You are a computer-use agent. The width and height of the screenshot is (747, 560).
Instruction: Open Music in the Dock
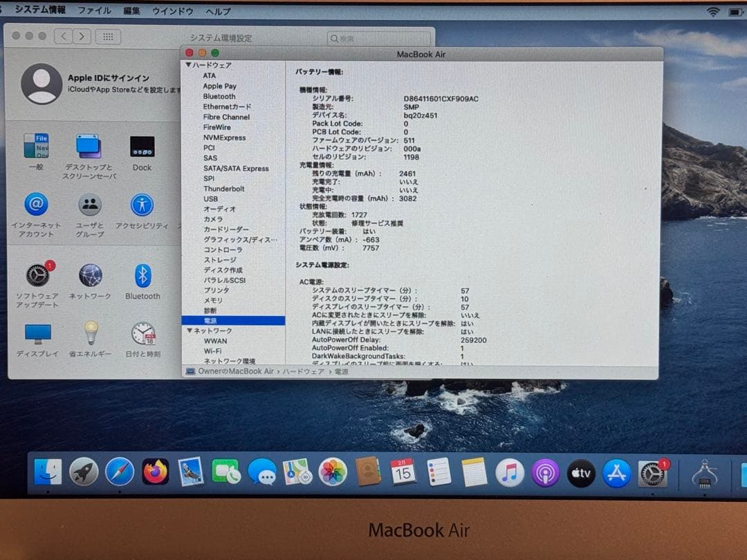(x=510, y=473)
